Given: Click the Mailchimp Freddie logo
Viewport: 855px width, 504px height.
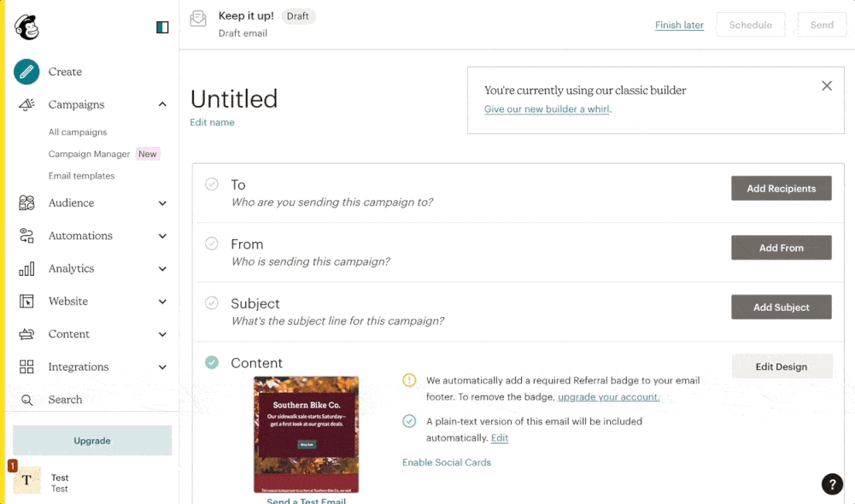Looking at the screenshot, I should coord(26,26).
